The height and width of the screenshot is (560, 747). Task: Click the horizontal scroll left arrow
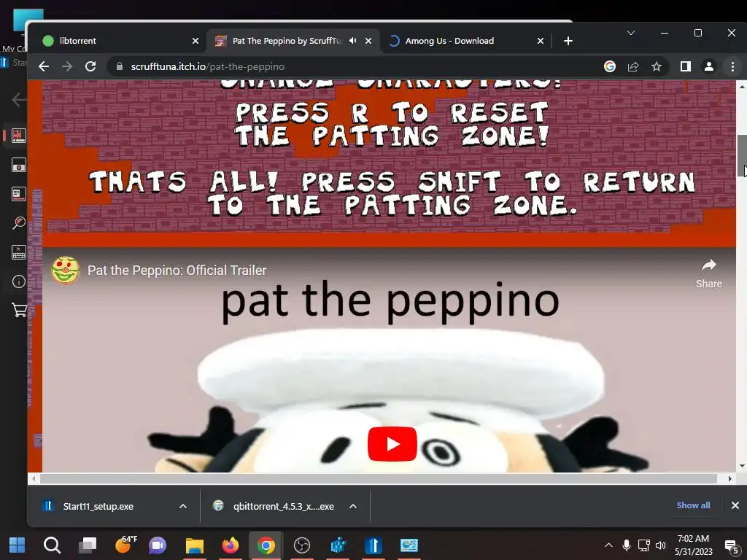tap(34, 478)
